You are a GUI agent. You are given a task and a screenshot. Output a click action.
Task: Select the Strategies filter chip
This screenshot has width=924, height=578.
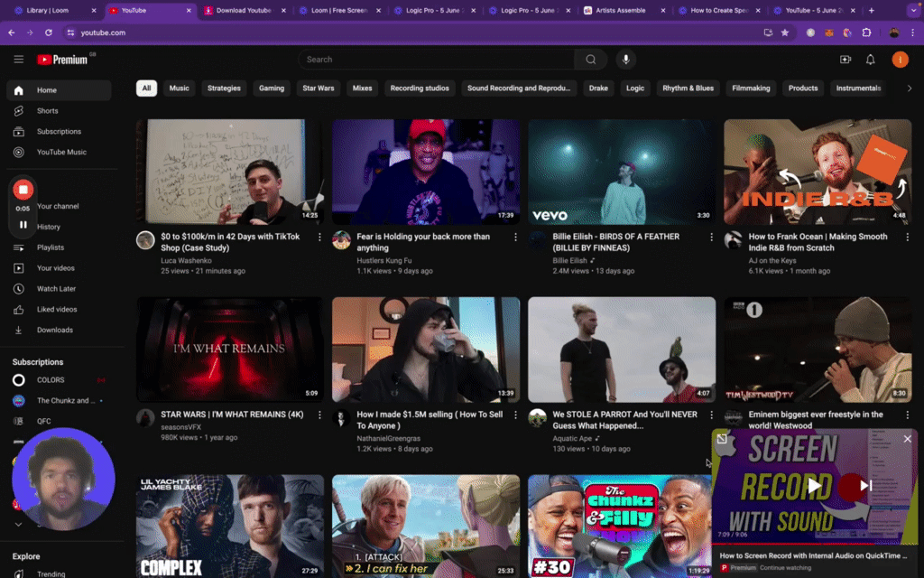tap(224, 89)
